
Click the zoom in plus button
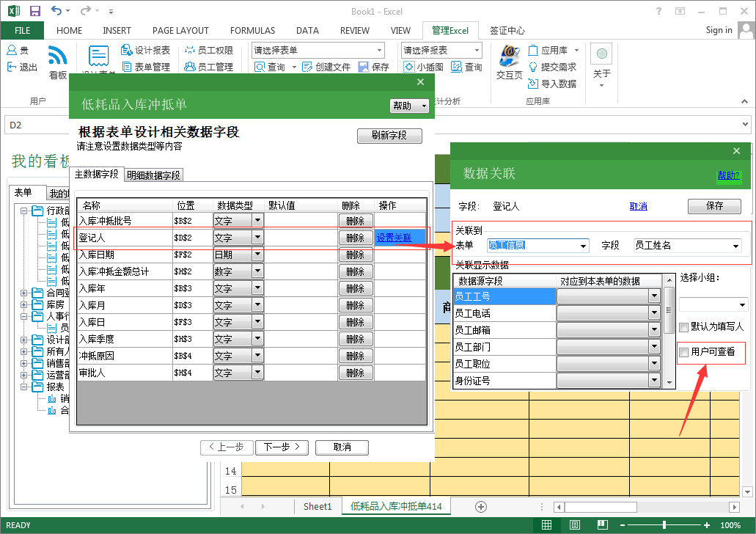(x=706, y=525)
